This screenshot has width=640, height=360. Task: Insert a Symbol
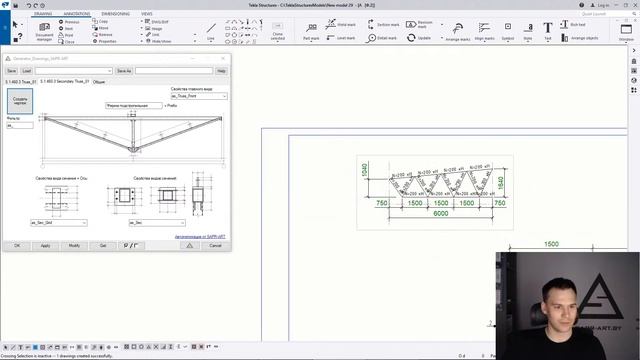tap(508, 32)
